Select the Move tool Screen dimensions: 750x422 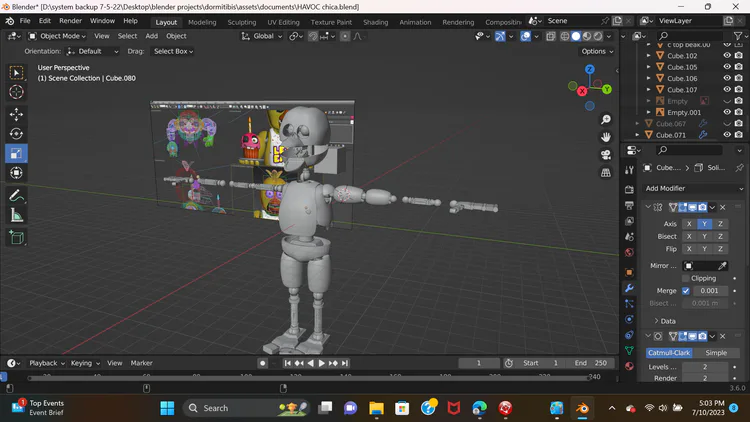(x=16, y=114)
